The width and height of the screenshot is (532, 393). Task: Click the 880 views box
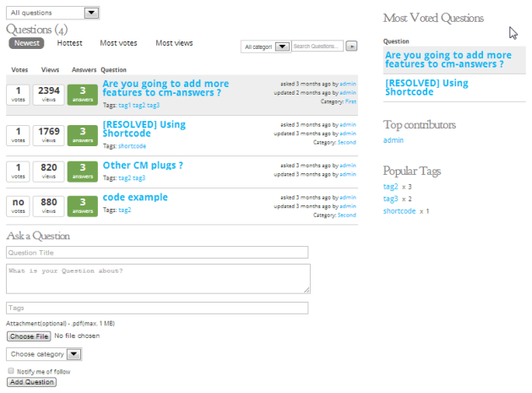48,206
